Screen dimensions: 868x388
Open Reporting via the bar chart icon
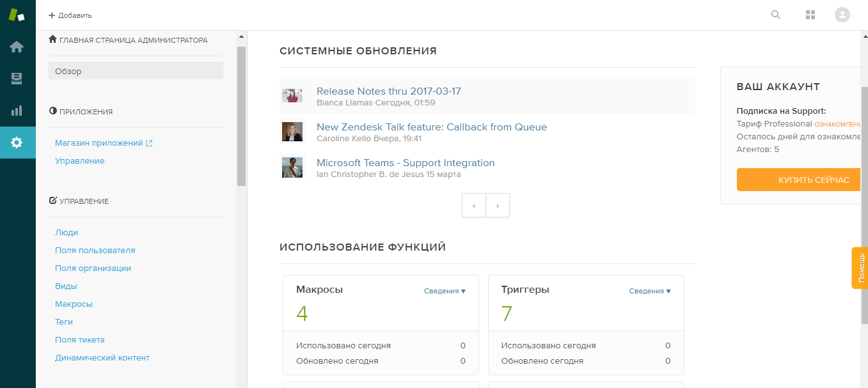[x=17, y=110]
